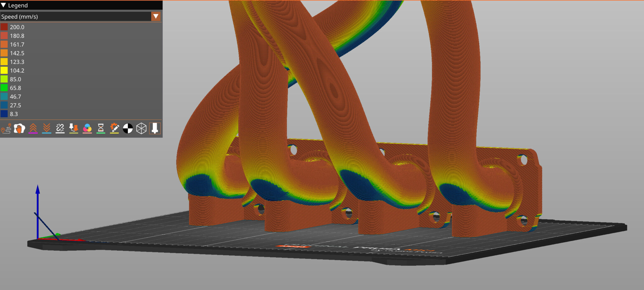Image resolution: width=644 pixels, height=290 pixels.
Task: Toggle tool changes icon
Action: coord(74,128)
